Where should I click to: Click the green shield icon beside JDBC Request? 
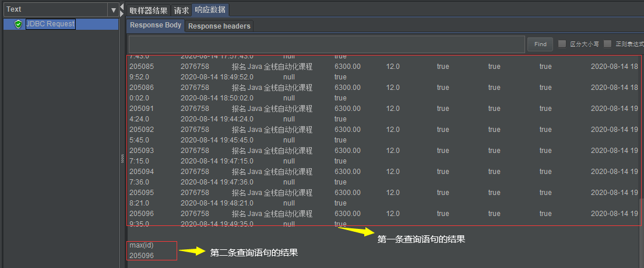click(18, 24)
